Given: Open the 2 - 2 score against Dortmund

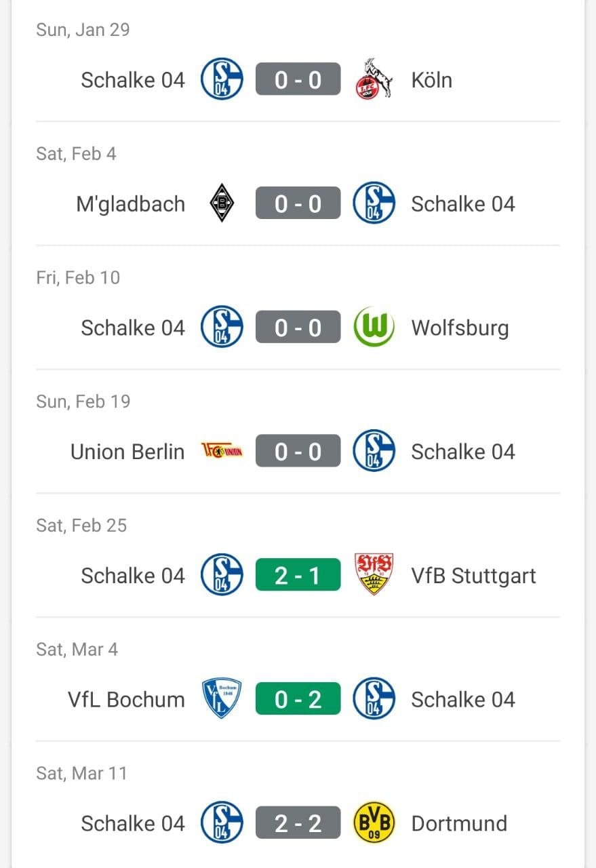Looking at the screenshot, I should 298,823.
